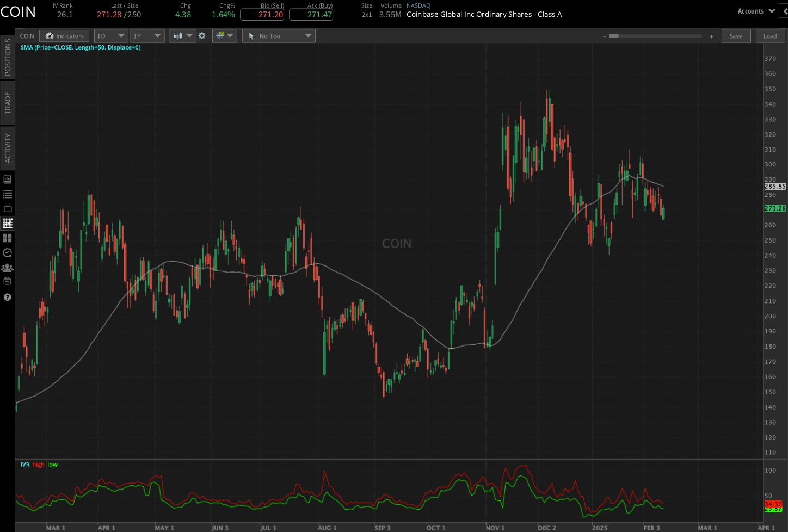Click the Indicators button
Image resolution: width=788 pixels, height=532 pixels.
(65, 36)
